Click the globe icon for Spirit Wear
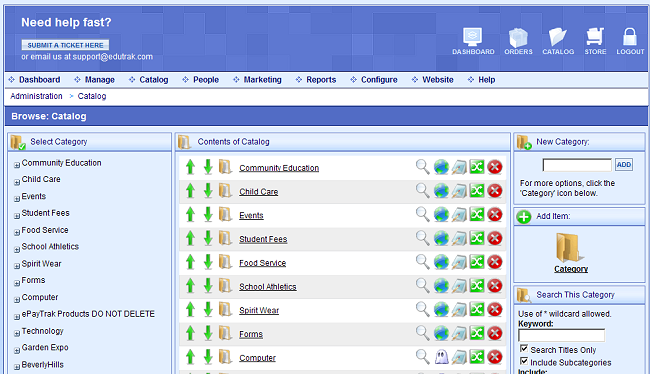The height and width of the screenshot is (374, 650). click(x=441, y=309)
